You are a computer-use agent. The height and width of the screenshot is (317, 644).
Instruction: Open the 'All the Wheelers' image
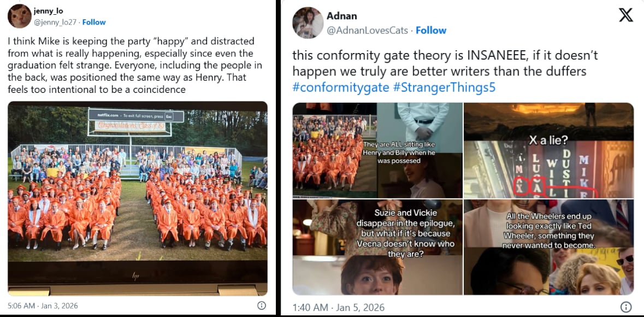(x=549, y=248)
